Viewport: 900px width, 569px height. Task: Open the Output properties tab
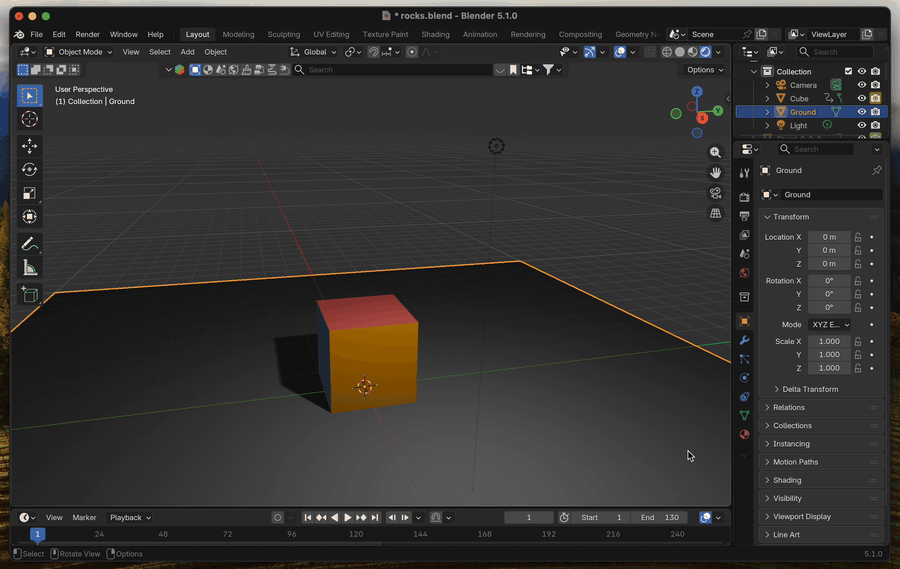click(744, 216)
